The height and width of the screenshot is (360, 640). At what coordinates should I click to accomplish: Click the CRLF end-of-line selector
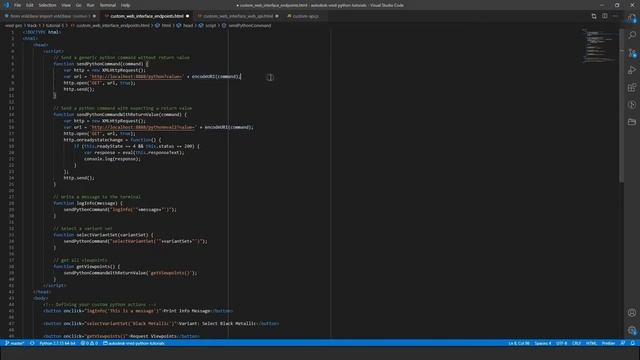576,343
